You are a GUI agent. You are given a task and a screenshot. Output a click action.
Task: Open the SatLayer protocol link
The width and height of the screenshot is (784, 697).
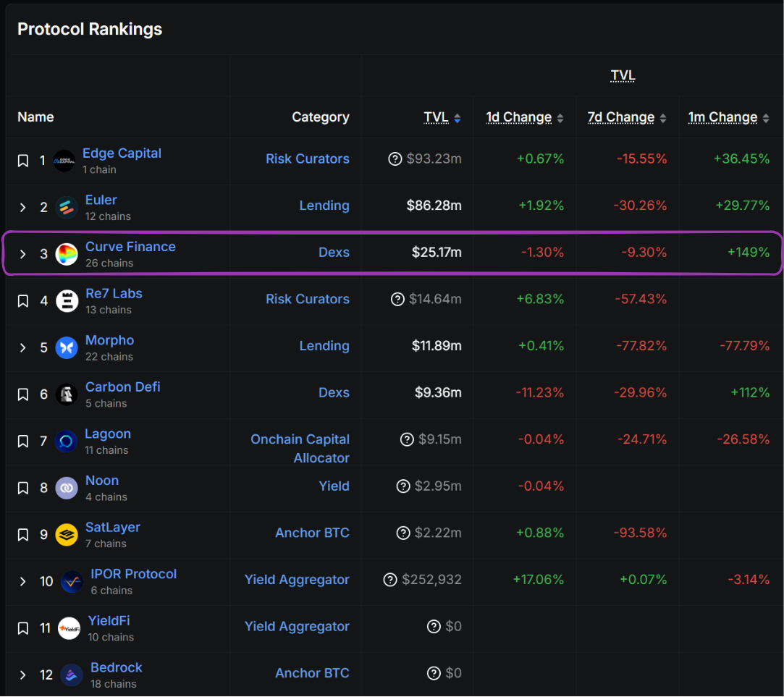pos(113,528)
